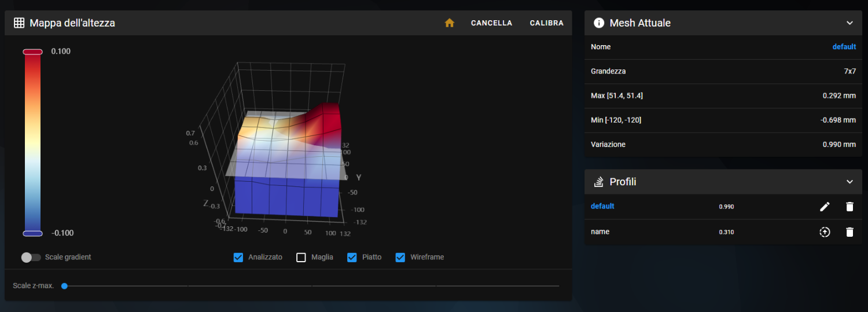Click the home icon in height map header
Image resolution: width=868 pixels, height=312 pixels.
click(x=449, y=23)
